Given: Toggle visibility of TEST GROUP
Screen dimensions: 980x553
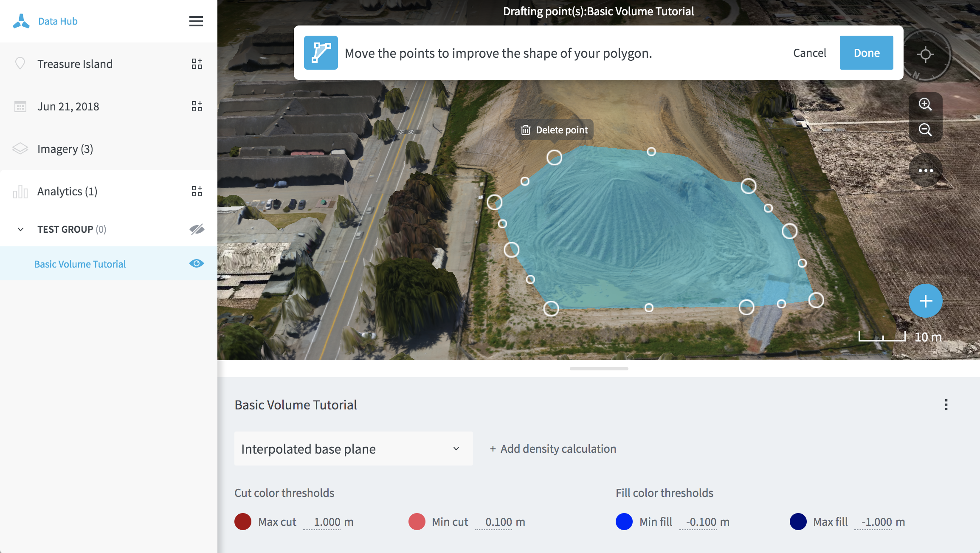Looking at the screenshot, I should (x=197, y=229).
